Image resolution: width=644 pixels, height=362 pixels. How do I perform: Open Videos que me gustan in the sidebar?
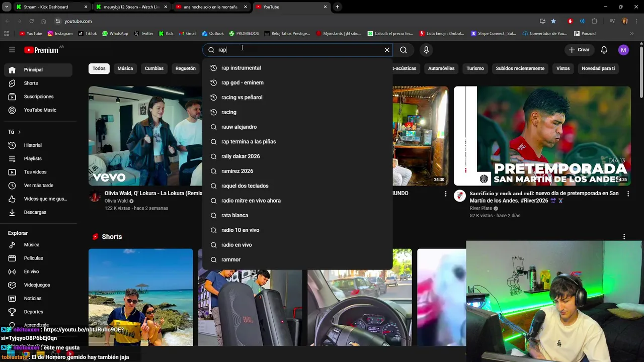[38, 199]
